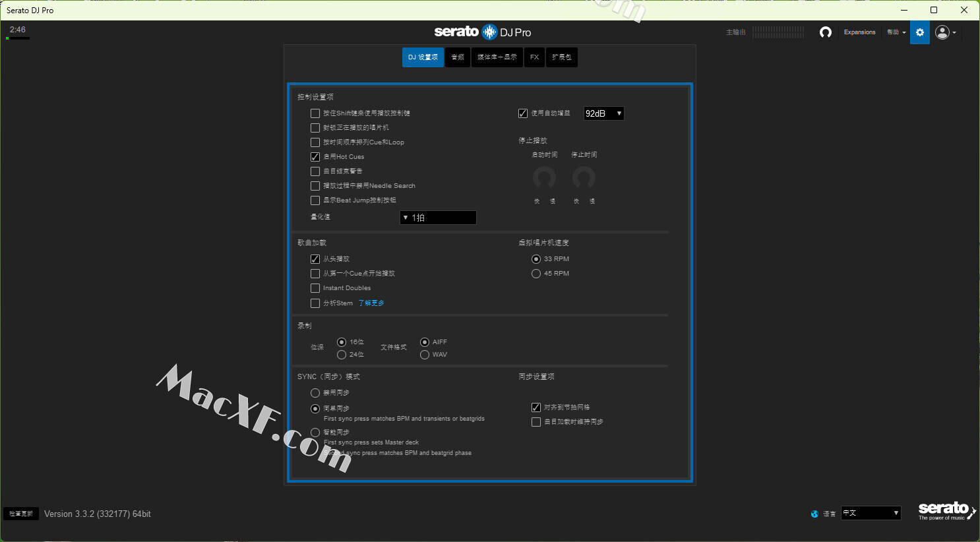Click the 检查更新 check updates button
Viewport: 980px width, 542px height.
(20, 514)
